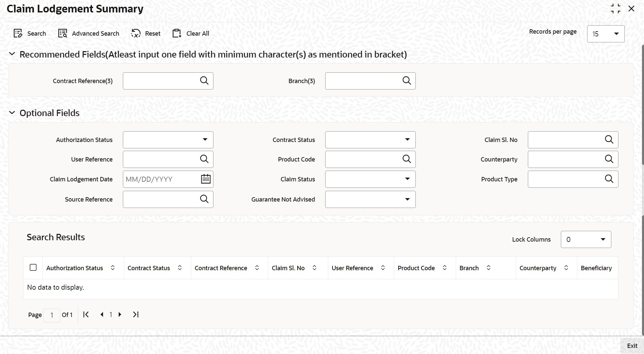Go to first page of results
This screenshot has height=354, width=644.
click(x=86, y=315)
